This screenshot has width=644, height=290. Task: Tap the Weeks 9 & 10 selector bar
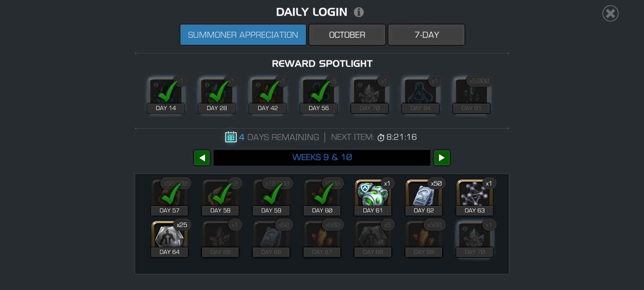click(x=322, y=158)
